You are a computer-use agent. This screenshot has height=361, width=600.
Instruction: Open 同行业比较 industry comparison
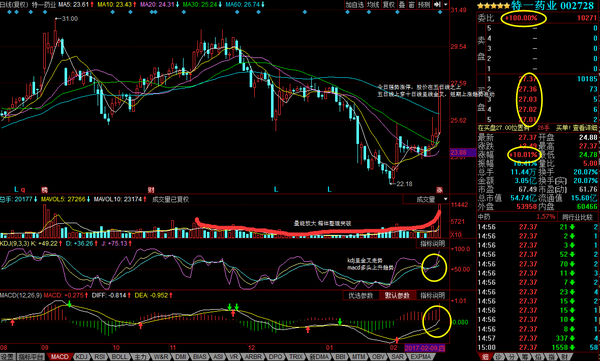click(x=577, y=217)
